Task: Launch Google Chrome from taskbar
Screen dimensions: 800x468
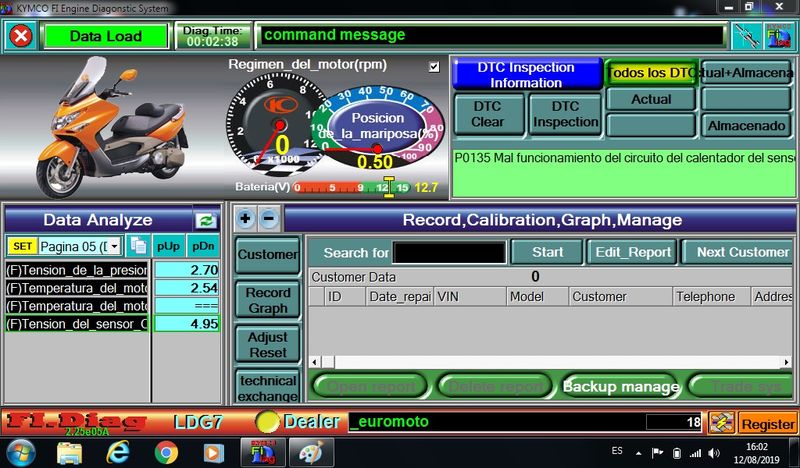Action: pyautogui.click(x=166, y=453)
